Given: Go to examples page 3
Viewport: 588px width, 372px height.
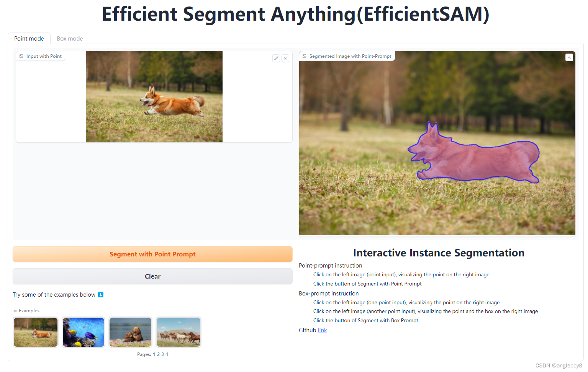Looking at the screenshot, I should tap(162, 354).
